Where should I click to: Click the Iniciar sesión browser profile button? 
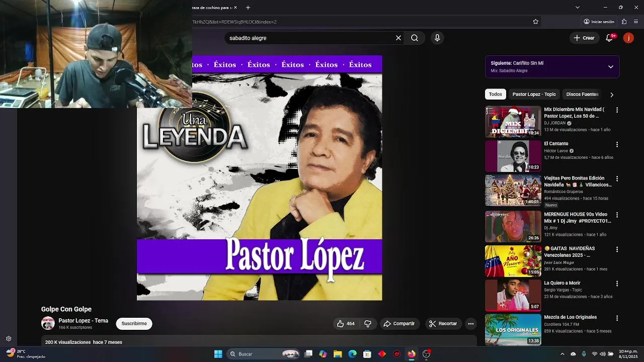599,22
